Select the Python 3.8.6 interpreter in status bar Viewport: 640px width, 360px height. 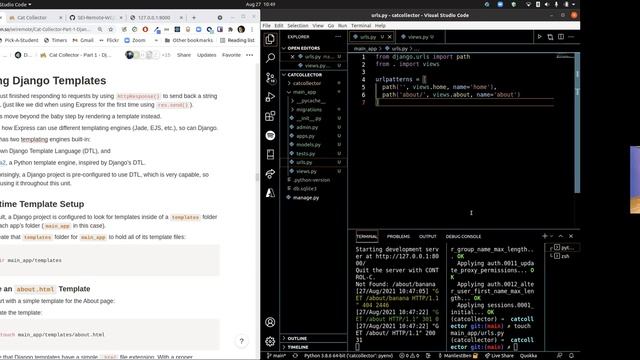tap(348, 356)
